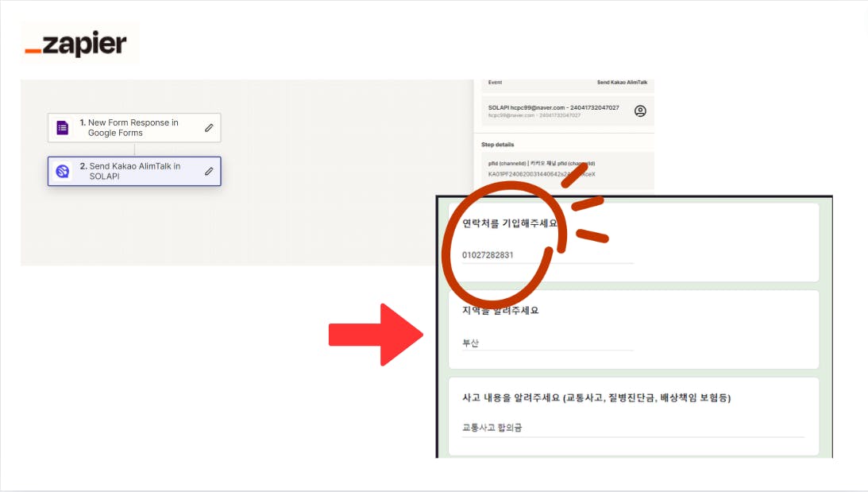Click the question label 사고 내용을 알려주세요
This screenshot has height=492, width=868.
tap(596, 397)
